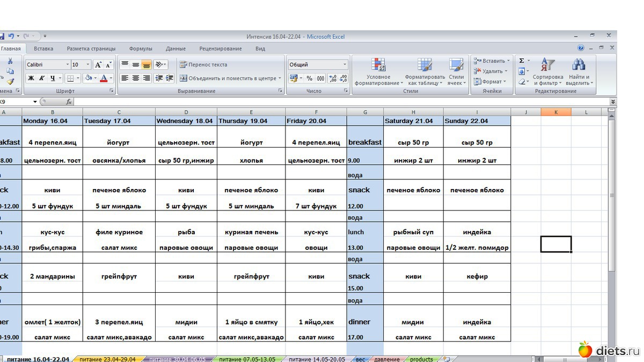Open Conditional Formatting (Условное форматирование)

(x=378, y=72)
